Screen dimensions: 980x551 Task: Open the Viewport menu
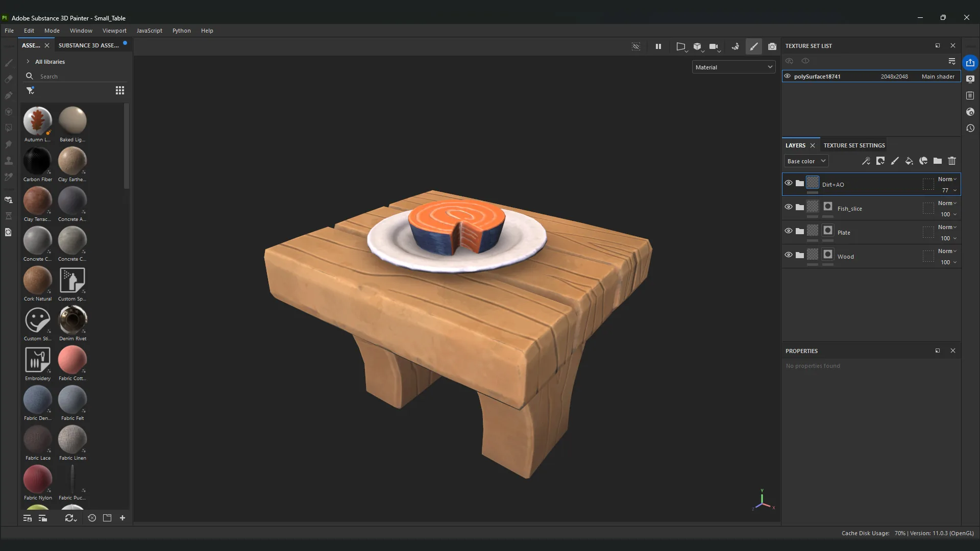pyautogui.click(x=114, y=31)
